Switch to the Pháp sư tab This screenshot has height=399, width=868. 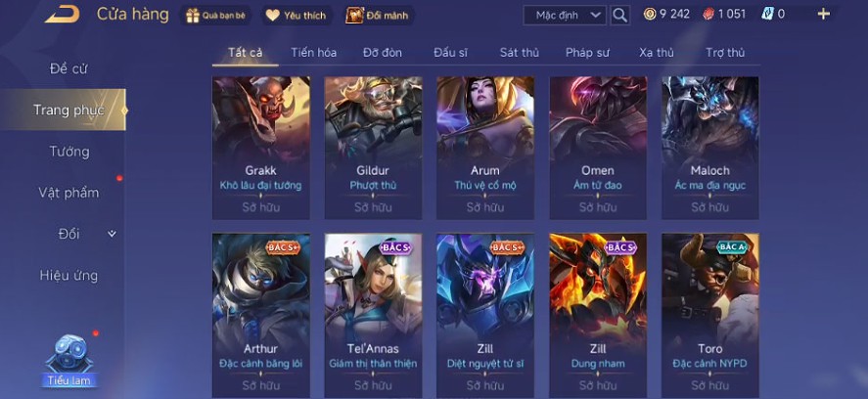pyautogui.click(x=587, y=53)
